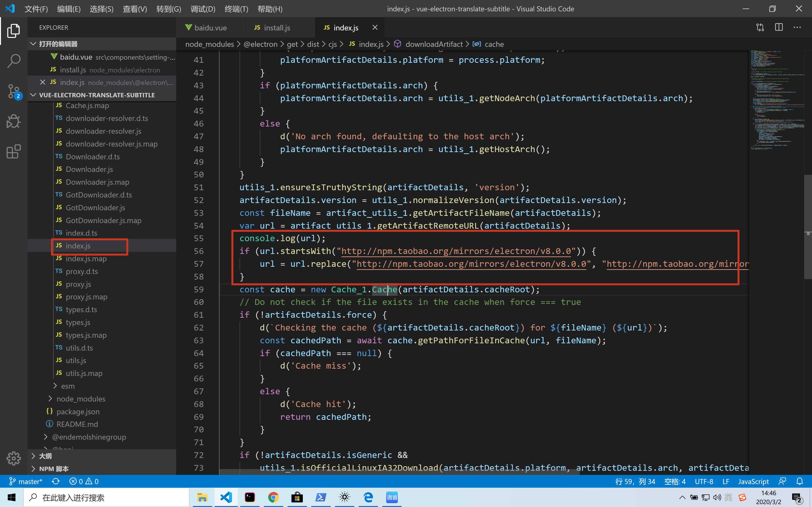Viewport: 812px width, 507px height.
Task: Open Chrome from the Windows taskbar
Action: 273,497
